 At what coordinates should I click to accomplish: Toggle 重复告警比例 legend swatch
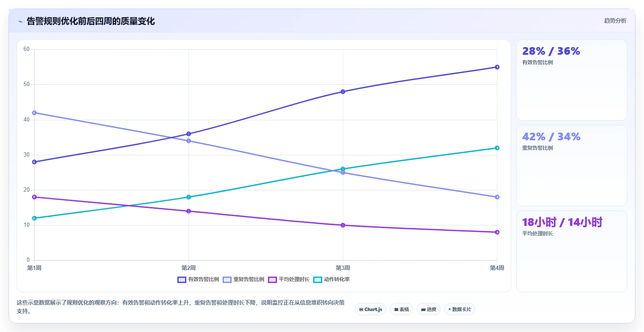click(x=227, y=280)
